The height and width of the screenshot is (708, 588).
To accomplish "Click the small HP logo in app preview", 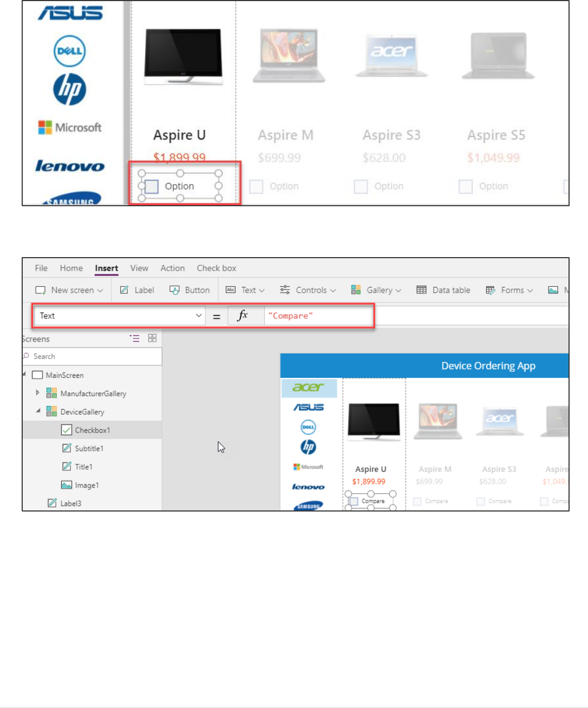I will (308, 447).
